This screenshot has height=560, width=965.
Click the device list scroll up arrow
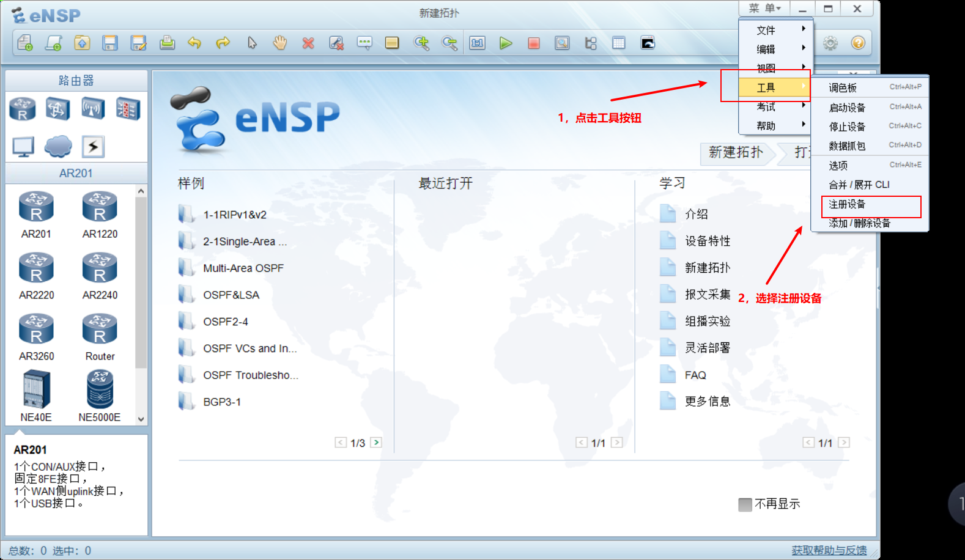141,191
